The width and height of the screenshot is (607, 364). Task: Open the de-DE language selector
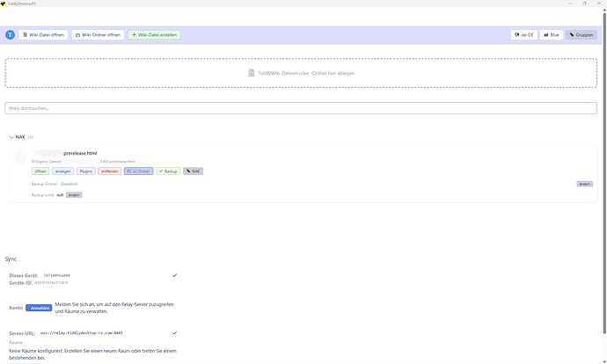[x=524, y=35]
